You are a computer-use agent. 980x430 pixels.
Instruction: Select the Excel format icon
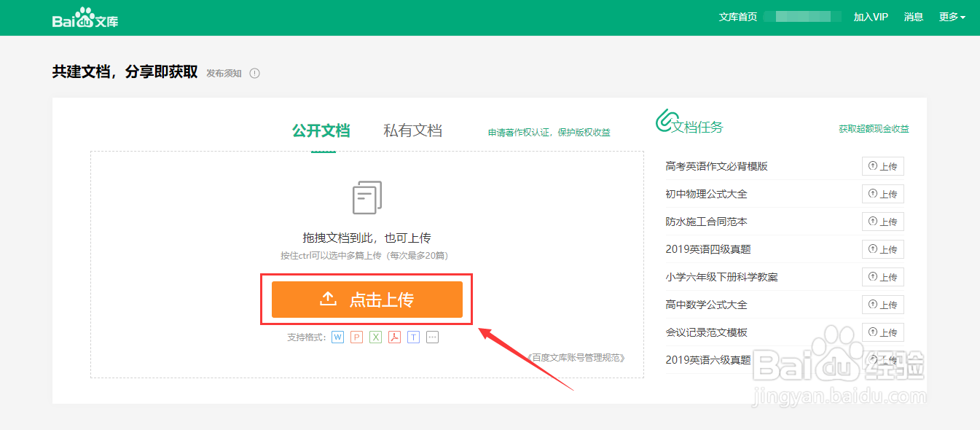pos(375,337)
